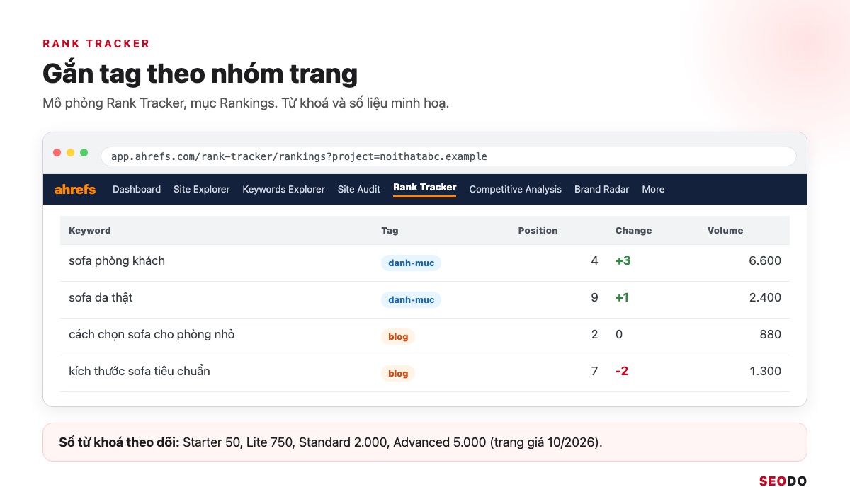Click the browser address bar URL
This screenshot has width=850, height=504.
tap(448, 156)
